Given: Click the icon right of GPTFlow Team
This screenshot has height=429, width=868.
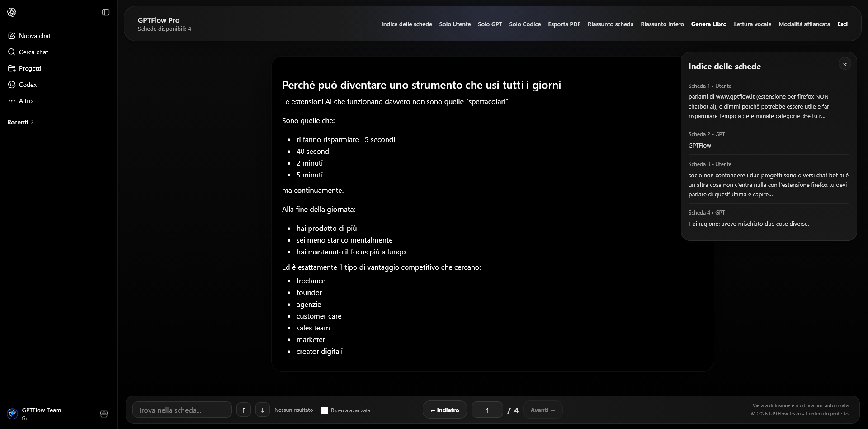Looking at the screenshot, I should pos(104,414).
